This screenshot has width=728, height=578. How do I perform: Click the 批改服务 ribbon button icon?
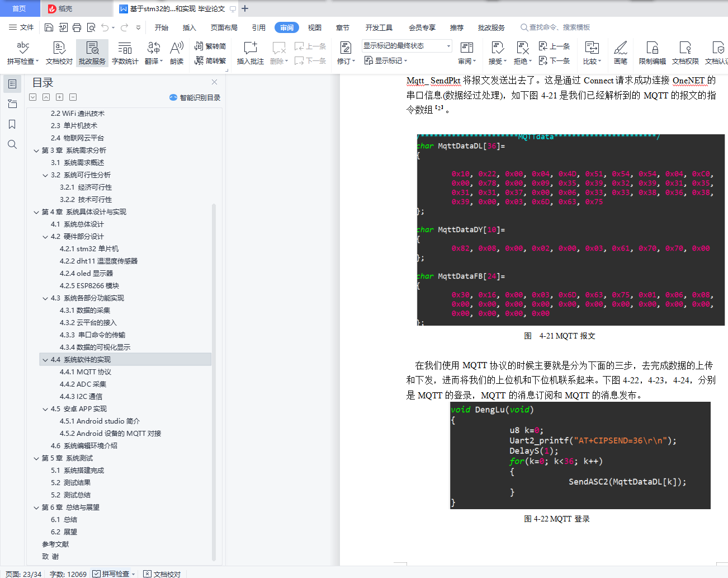pos(92,48)
